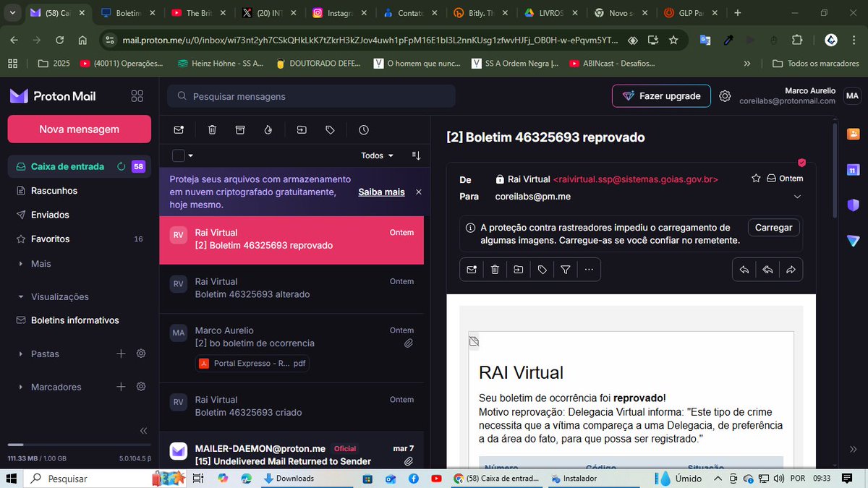Open the Proton apps grid switcher

[137, 96]
